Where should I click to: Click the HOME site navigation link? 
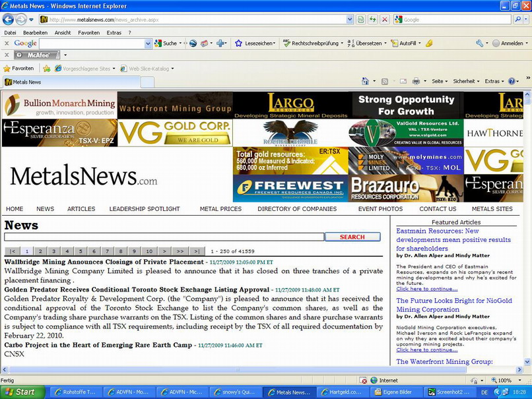(15, 209)
